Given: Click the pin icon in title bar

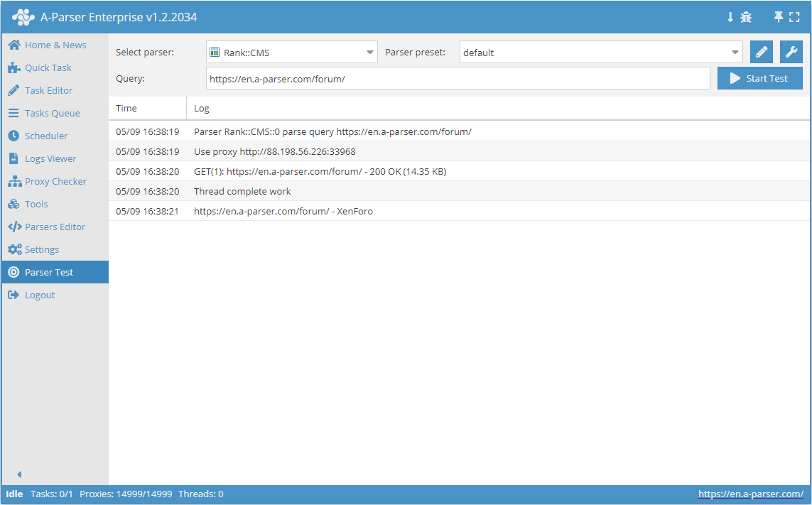Looking at the screenshot, I should (x=779, y=17).
